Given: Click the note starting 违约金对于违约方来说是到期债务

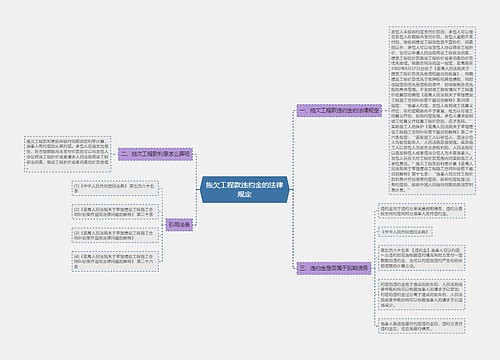Looking at the screenshot, I should [422, 211].
